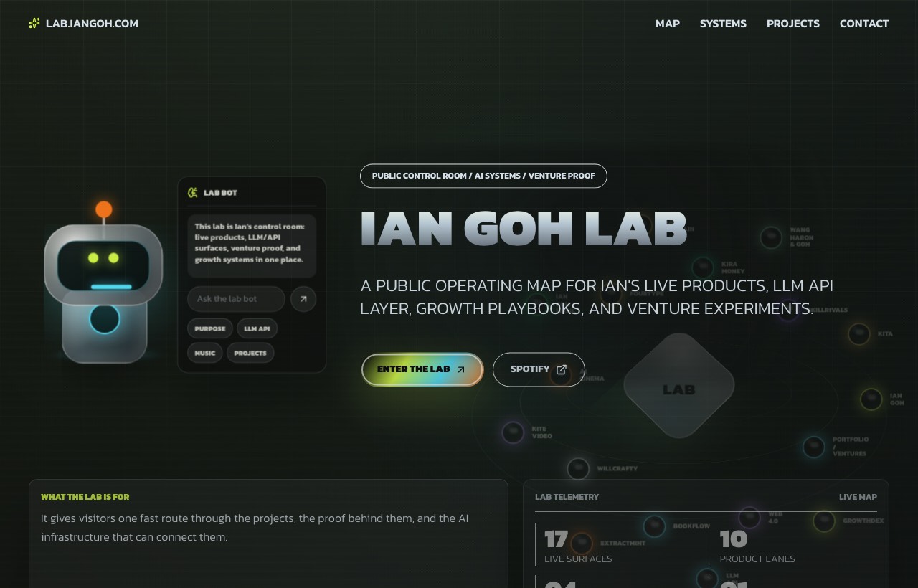The height and width of the screenshot is (588, 918).
Task: Open the Growthdex map node
Action: [x=824, y=521]
